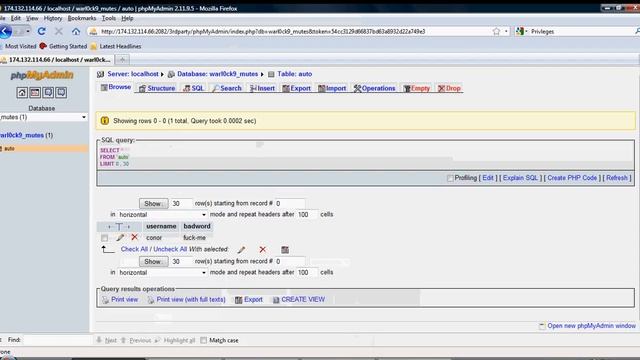Click the query info notice icon

[105, 120]
